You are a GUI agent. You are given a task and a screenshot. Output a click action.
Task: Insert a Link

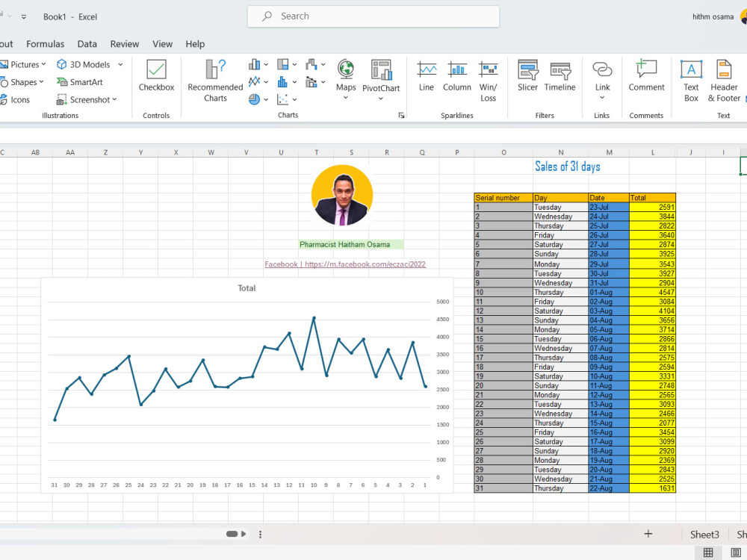click(x=602, y=75)
